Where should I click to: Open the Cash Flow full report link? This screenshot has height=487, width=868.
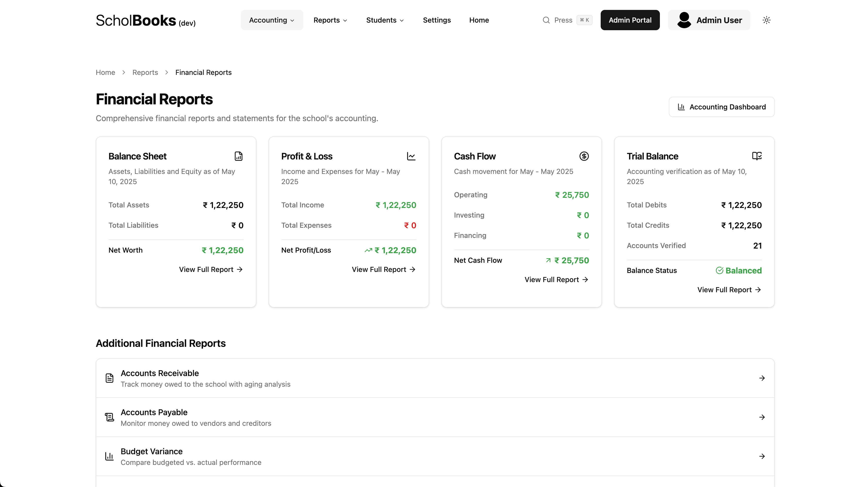(556, 280)
